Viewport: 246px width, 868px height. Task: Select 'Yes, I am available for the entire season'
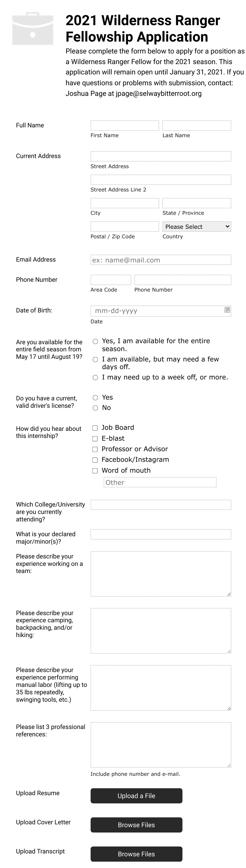coord(95,341)
